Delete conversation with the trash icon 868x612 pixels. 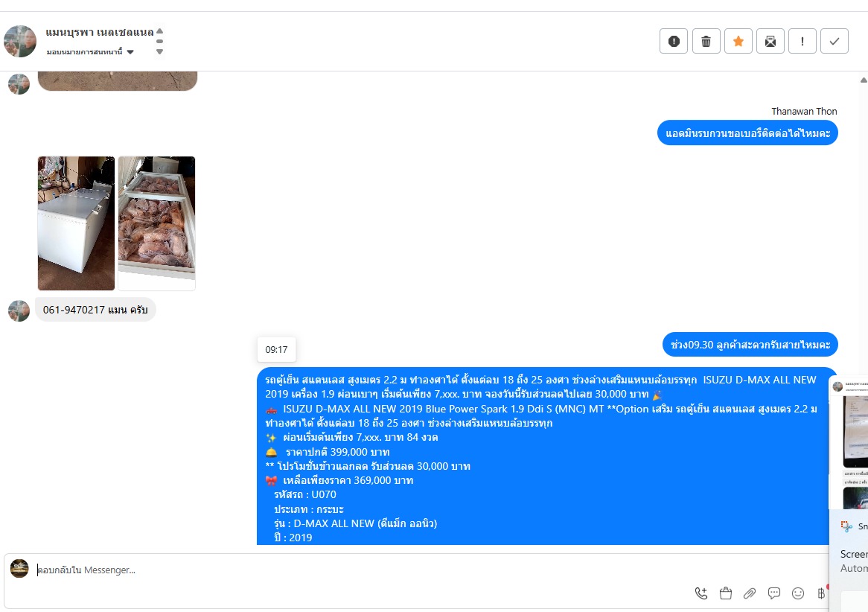point(706,41)
